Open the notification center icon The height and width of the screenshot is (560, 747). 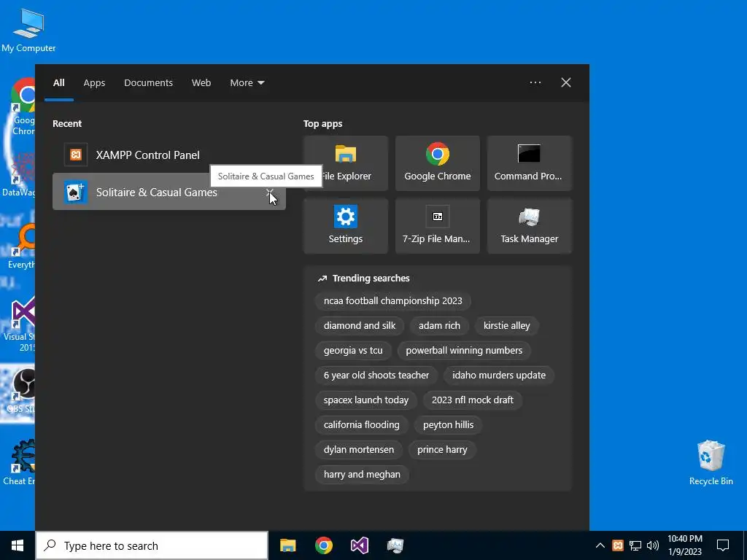pos(723,545)
